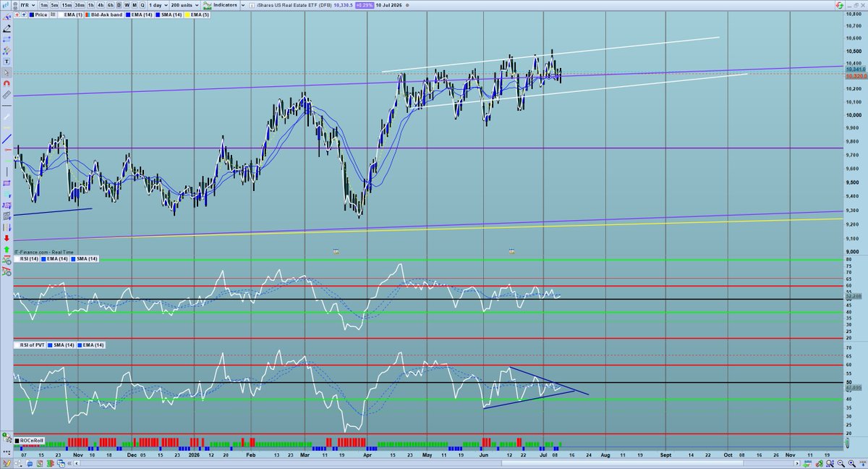Select the text T tool

(7, 62)
